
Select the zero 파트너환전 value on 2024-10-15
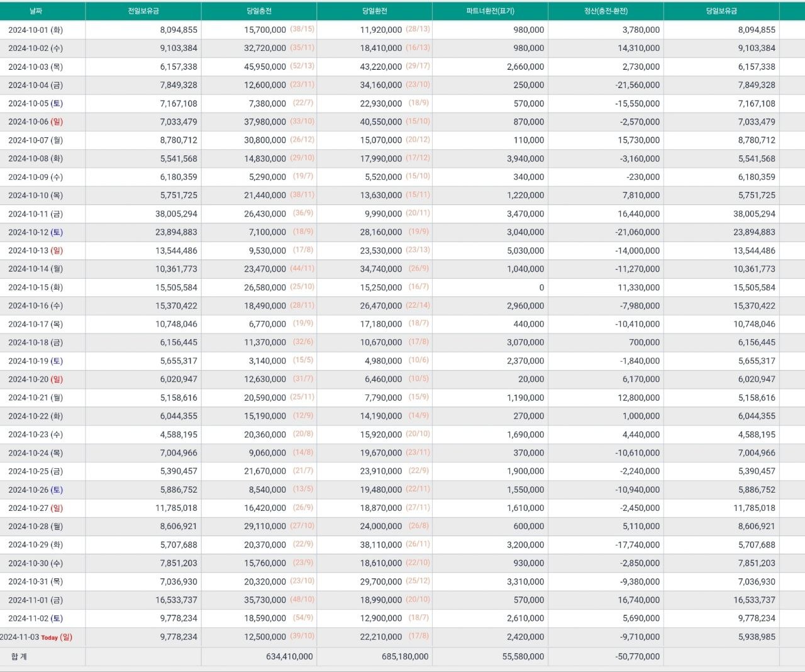pyautogui.click(x=541, y=288)
